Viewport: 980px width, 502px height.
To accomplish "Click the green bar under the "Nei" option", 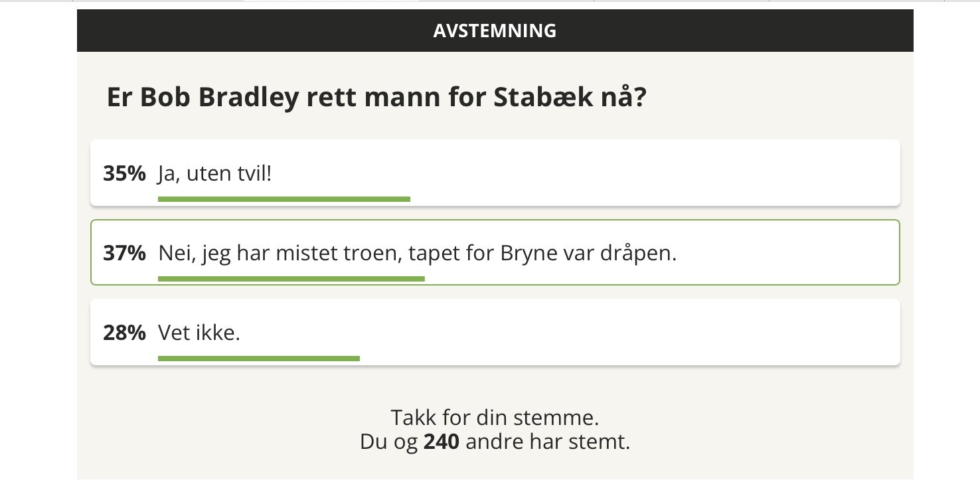I will (x=291, y=279).
